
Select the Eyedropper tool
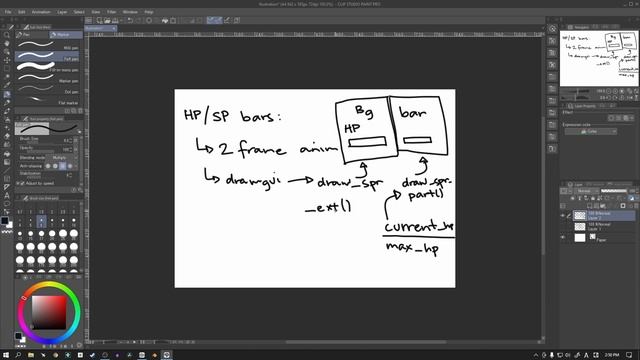(x=7, y=85)
